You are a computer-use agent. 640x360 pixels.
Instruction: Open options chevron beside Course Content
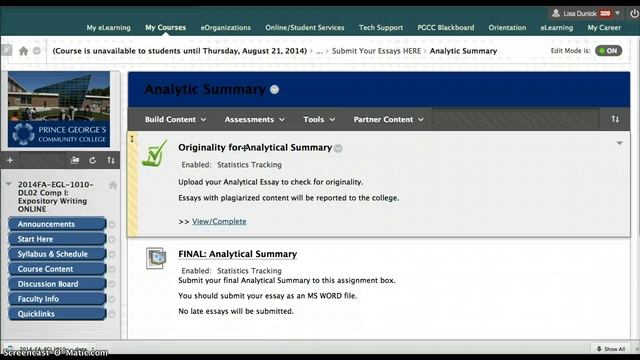112,269
